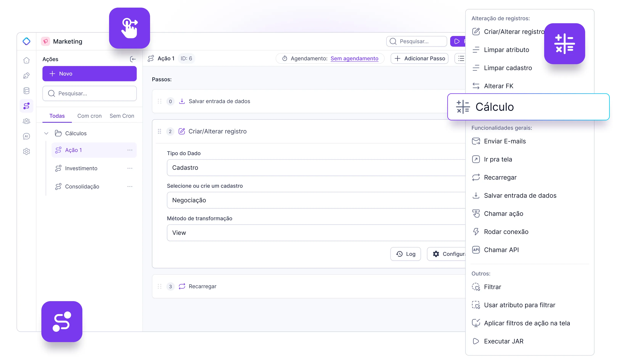Switch to the Sem Cron tab
Screen dimensions: 617x364
(x=122, y=116)
